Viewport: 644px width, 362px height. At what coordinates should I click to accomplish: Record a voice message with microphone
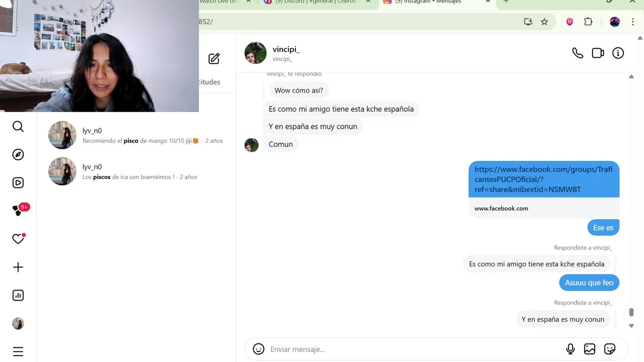[571, 349]
